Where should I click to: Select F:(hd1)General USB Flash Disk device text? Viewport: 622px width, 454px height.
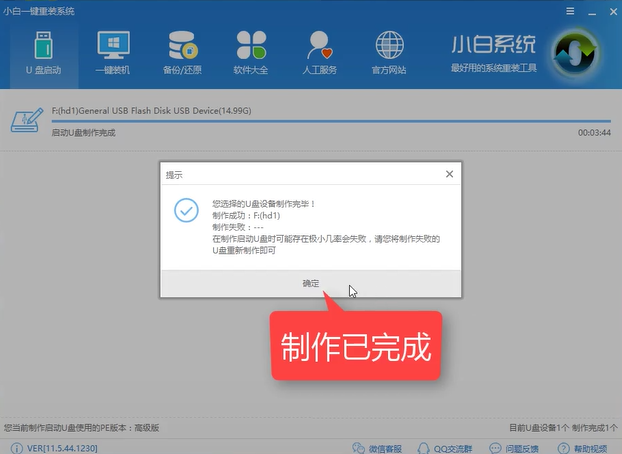[x=151, y=111]
